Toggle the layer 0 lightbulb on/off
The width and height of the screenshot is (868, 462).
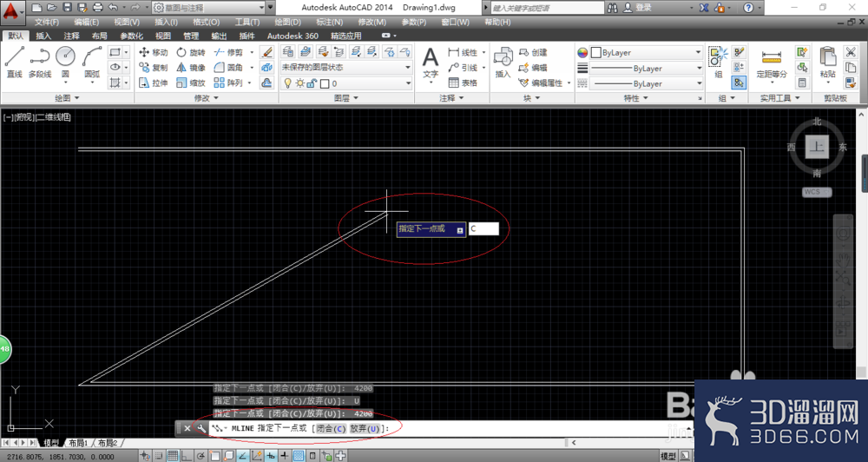pyautogui.click(x=287, y=83)
